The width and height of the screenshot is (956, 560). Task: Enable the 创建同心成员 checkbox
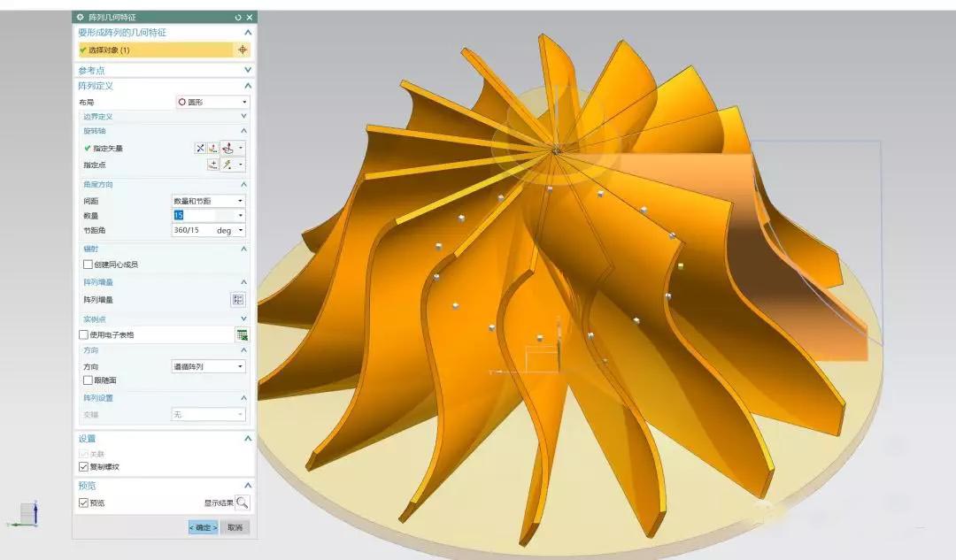88,265
